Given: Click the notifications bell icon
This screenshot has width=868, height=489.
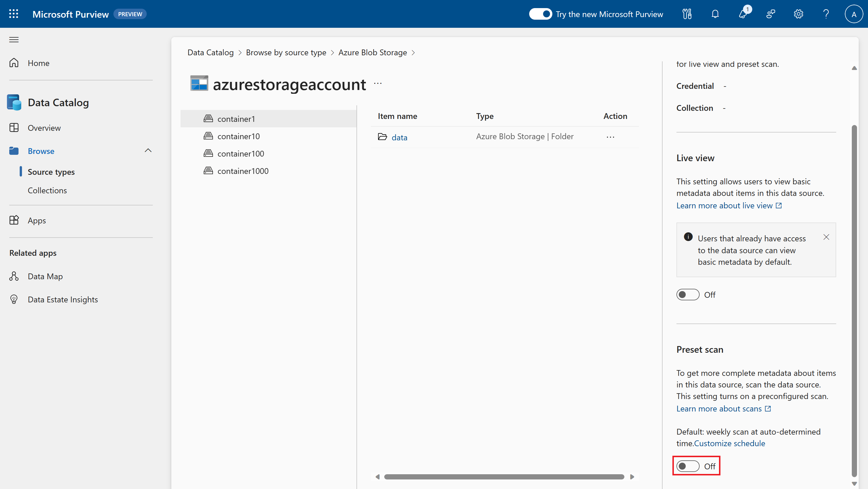Looking at the screenshot, I should (715, 14).
